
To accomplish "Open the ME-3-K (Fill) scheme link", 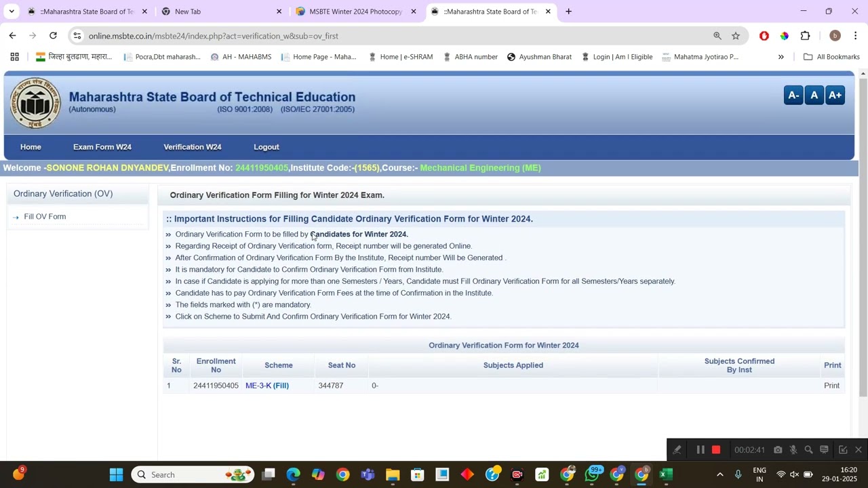I will (x=267, y=386).
